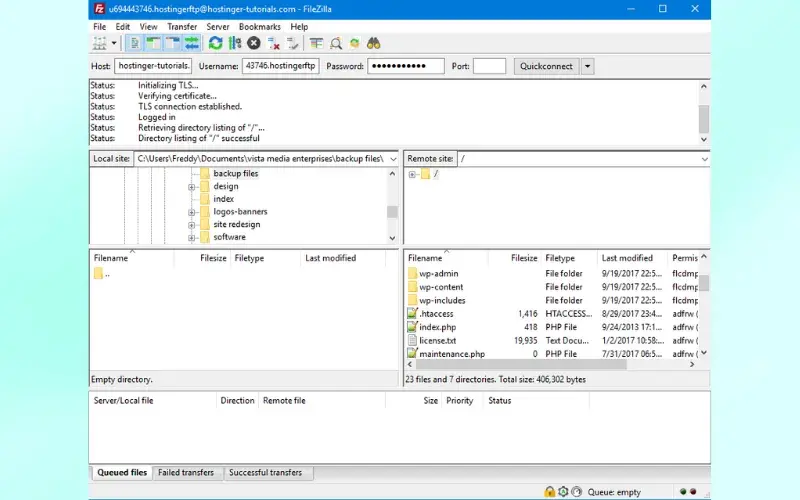The image size is (800, 500).
Task: Select the license.txt file
Action: [x=438, y=340]
